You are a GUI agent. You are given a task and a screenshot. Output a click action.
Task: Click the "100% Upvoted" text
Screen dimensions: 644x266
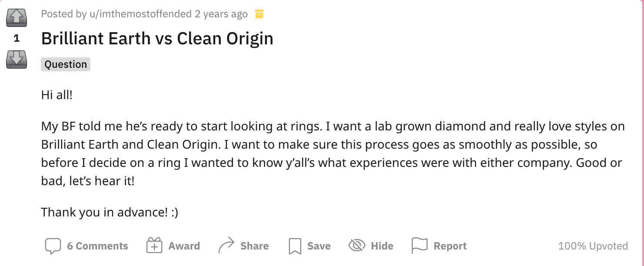593,246
